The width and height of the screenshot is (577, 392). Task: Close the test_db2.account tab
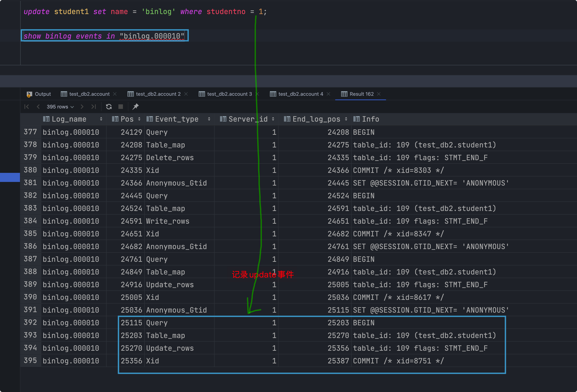click(x=115, y=94)
